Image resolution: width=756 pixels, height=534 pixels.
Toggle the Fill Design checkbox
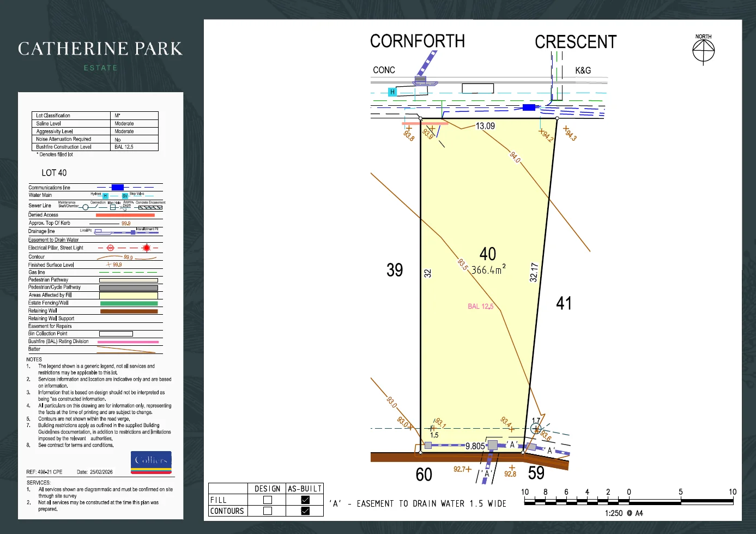tap(268, 500)
